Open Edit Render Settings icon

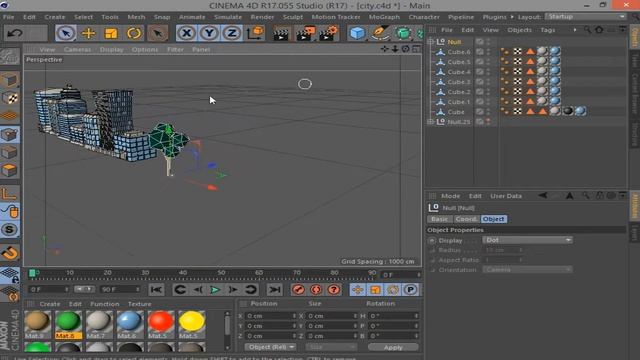click(329, 34)
